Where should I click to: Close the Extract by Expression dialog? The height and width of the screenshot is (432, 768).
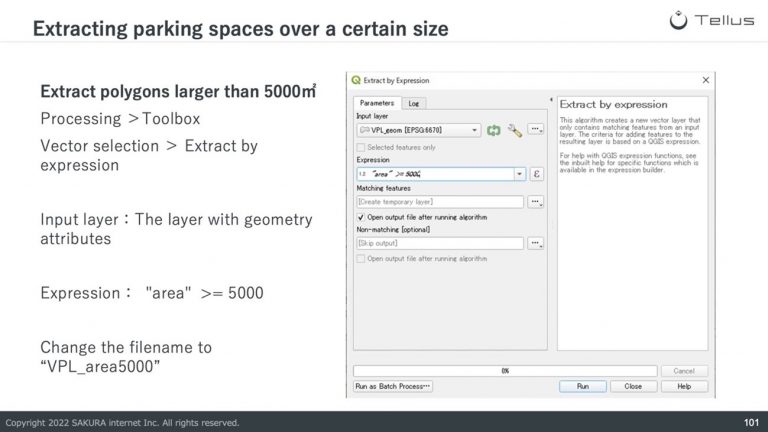pyautogui.click(x=706, y=80)
